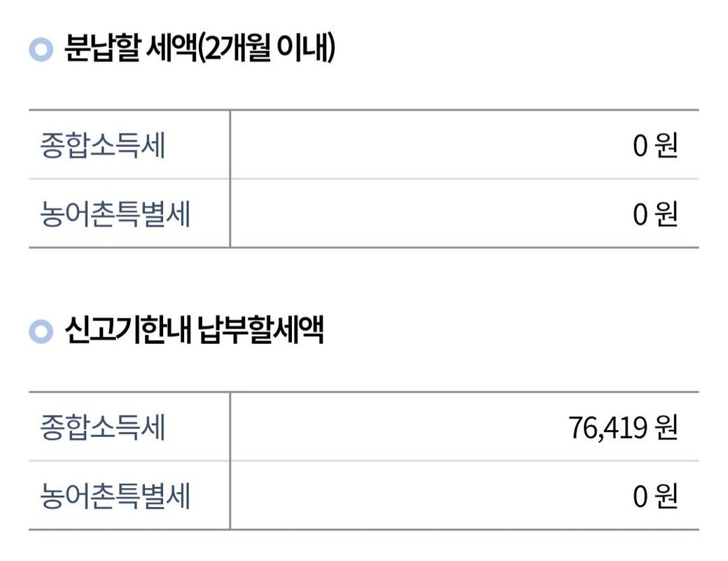Select the 76,419 amount
Viewport: 728px width, 561px height.
click(608, 428)
